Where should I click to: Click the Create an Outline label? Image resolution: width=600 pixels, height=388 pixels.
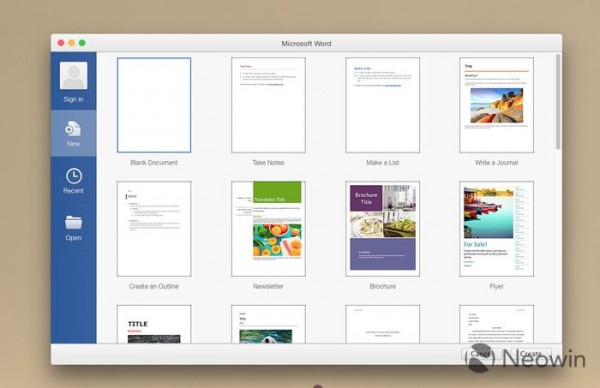click(x=154, y=286)
